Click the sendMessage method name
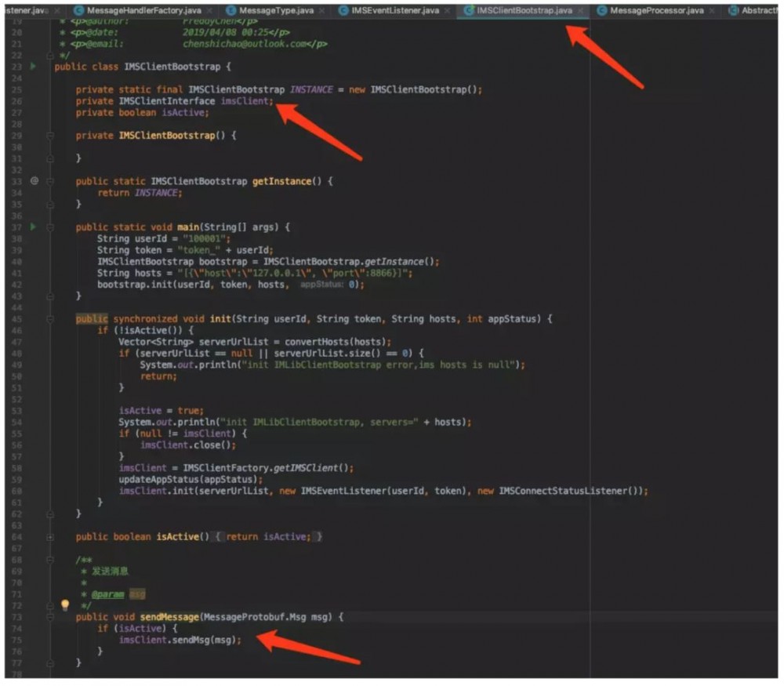784x686 pixels. 169,617
